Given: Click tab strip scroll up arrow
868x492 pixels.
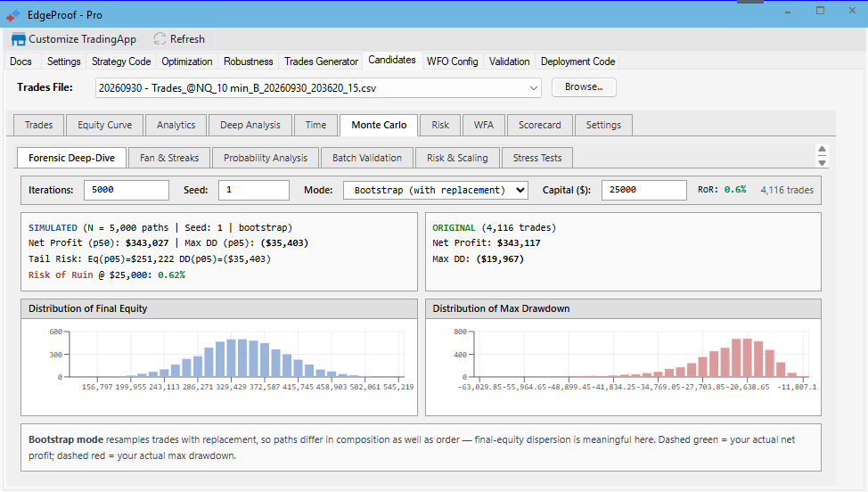Looking at the screenshot, I should (x=822, y=150).
